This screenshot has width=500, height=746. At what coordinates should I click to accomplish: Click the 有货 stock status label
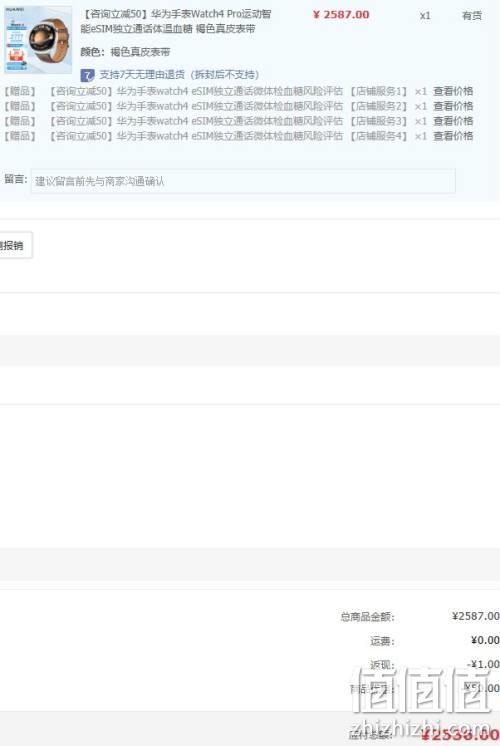(472, 16)
